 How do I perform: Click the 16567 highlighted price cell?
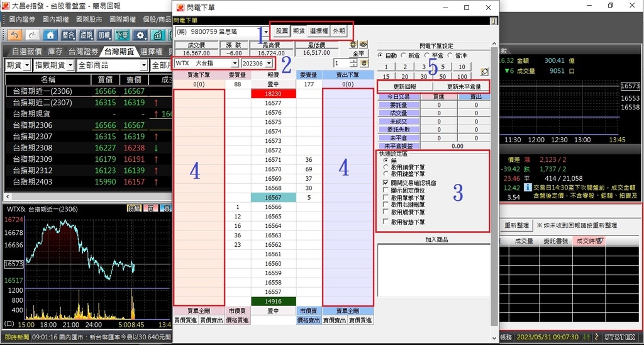273,198
